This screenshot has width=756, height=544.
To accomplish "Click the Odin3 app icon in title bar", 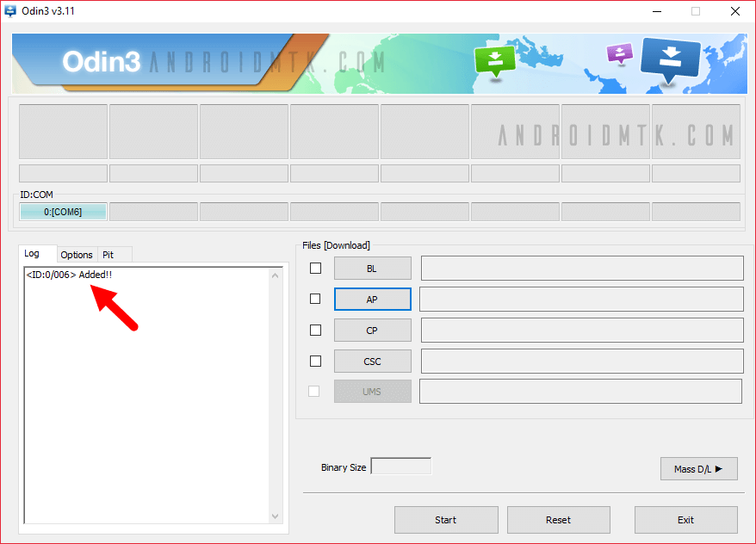I will (11, 11).
